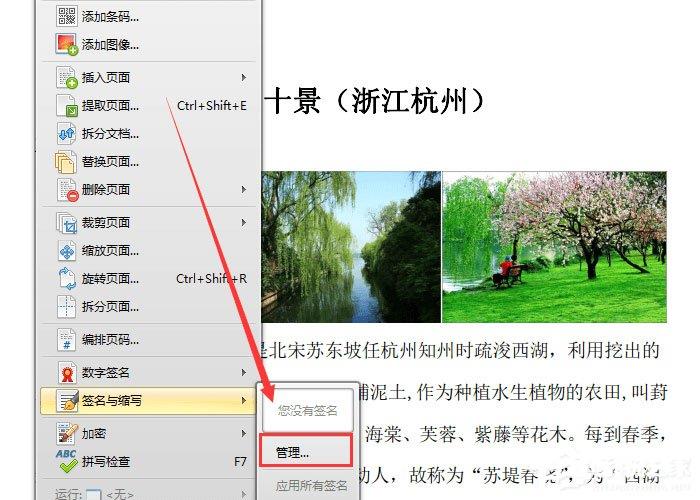
Task: Click text line containing 作为种植水生植物的农田
Action: (x=513, y=393)
